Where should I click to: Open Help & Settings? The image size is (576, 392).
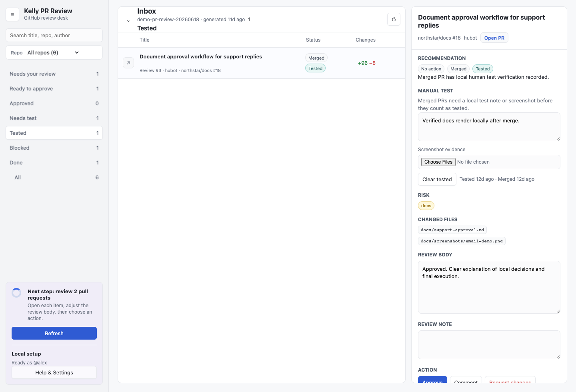pos(54,372)
